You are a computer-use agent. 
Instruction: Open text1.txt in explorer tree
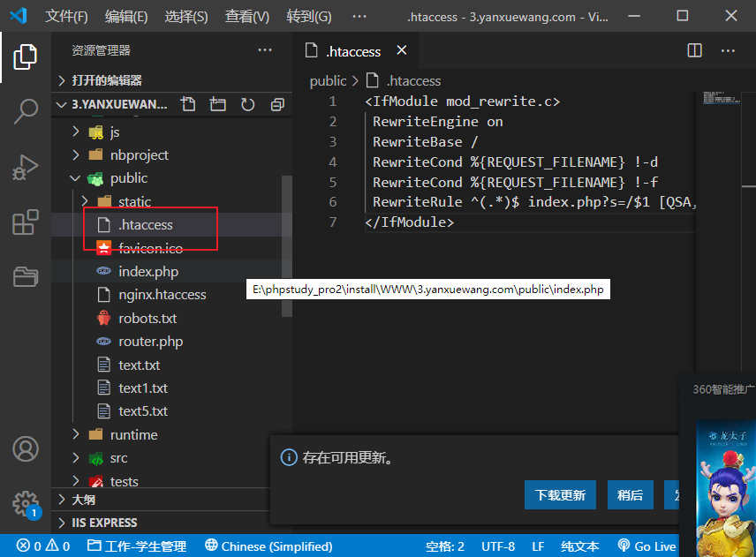pyautogui.click(x=171, y=388)
